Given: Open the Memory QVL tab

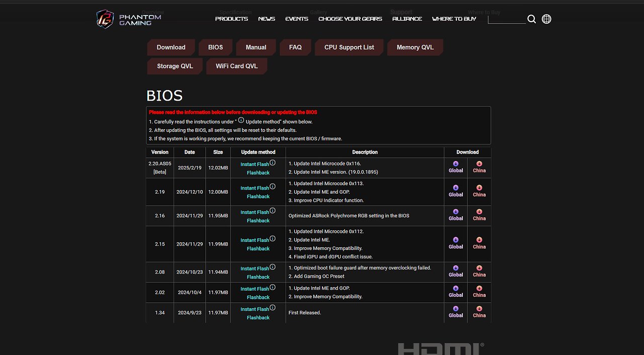Looking at the screenshot, I should pyautogui.click(x=415, y=47).
